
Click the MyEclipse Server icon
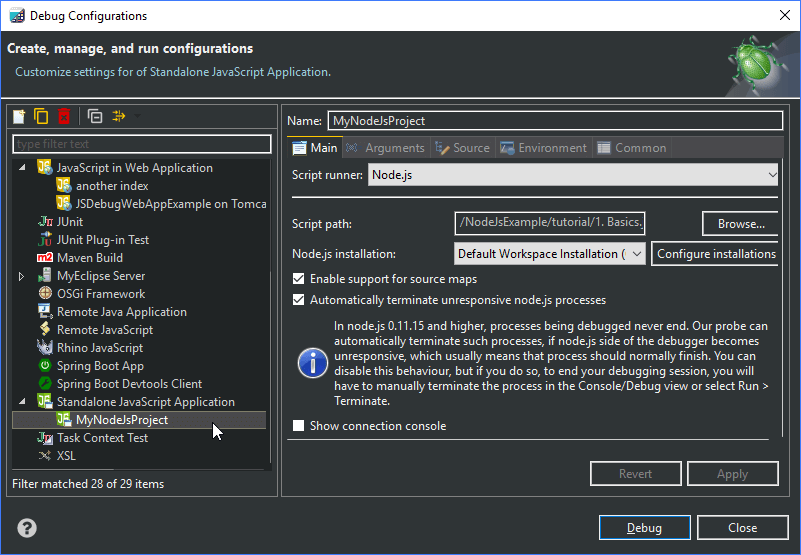pos(45,275)
